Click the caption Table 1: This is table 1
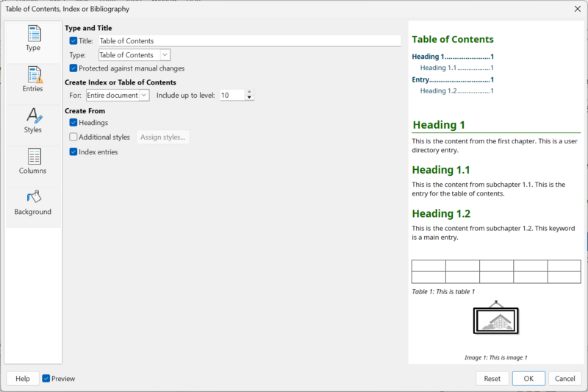 tap(443, 291)
